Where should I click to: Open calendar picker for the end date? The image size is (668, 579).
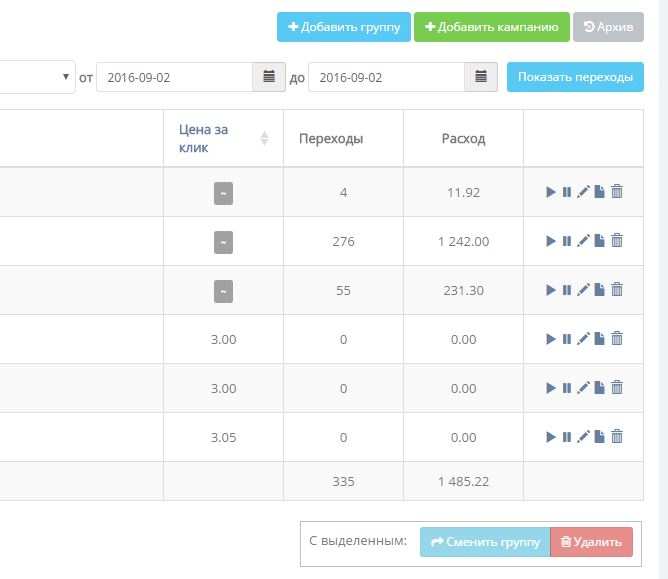(481, 77)
